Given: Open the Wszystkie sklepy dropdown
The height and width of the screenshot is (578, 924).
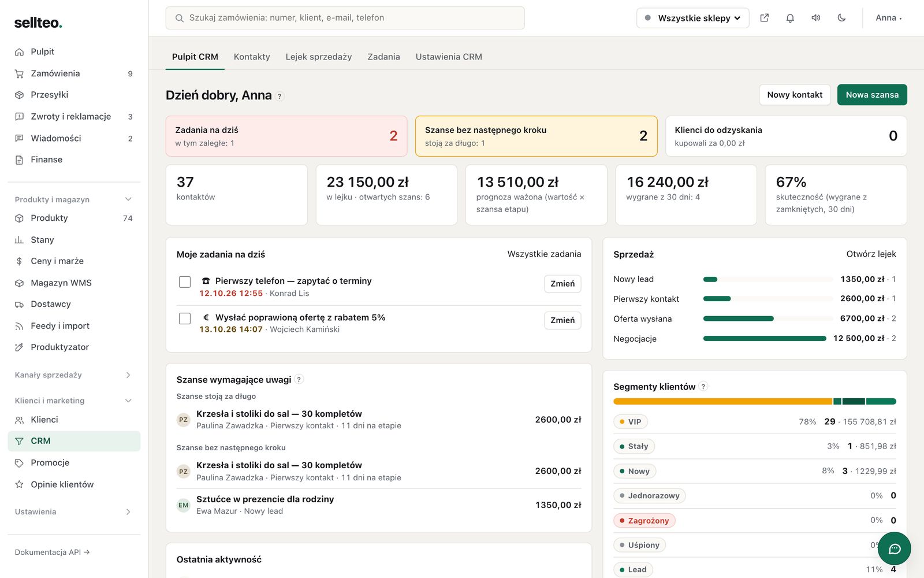Looking at the screenshot, I should 692,18.
